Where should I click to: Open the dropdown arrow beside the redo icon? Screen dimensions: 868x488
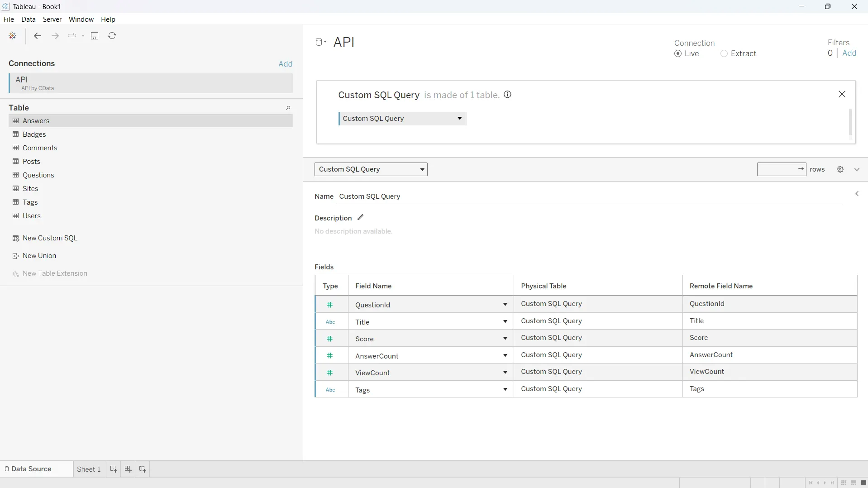(x=83, y=36)
